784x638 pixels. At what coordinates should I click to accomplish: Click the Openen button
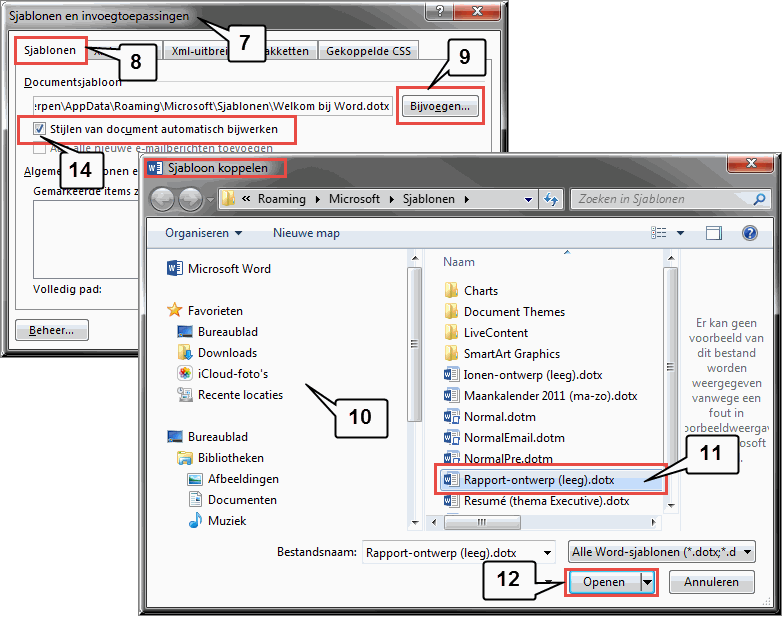click(x=604, y=582)
